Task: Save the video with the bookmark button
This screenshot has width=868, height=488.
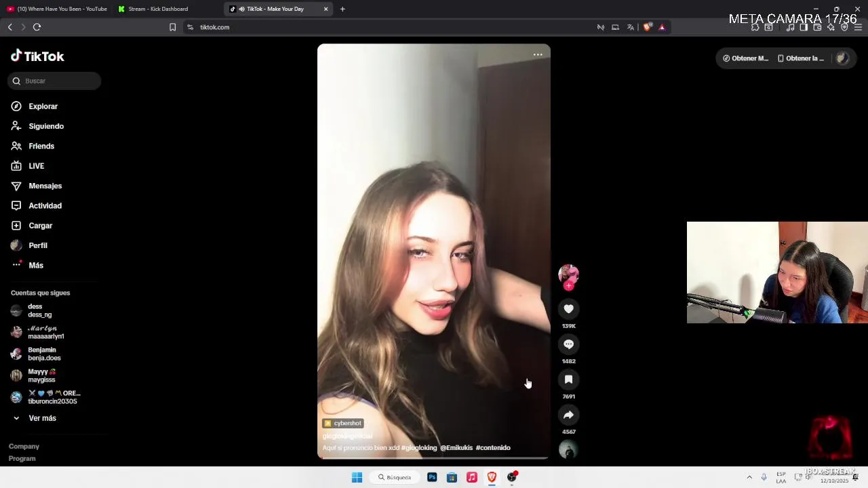Action: pos(568,380)
